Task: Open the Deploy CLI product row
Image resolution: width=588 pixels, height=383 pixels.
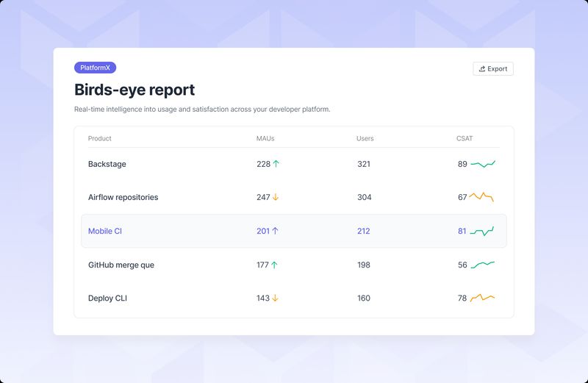Action: (107, 298)
